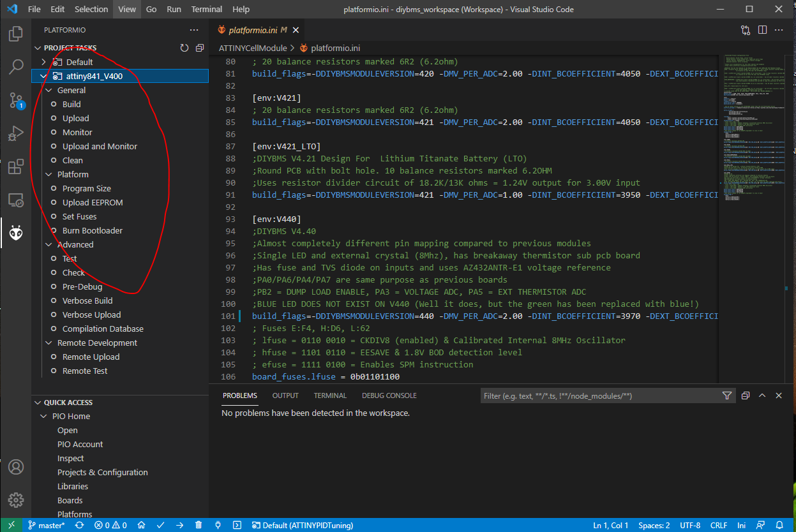
Task: Run PlatformIO Clean trash icon in status bar
Action: click(199, 525)
